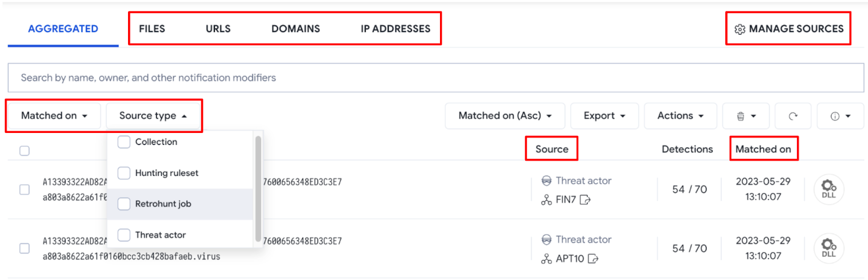
Task: Open APT10 external link icon
Action: click(593, 259)
